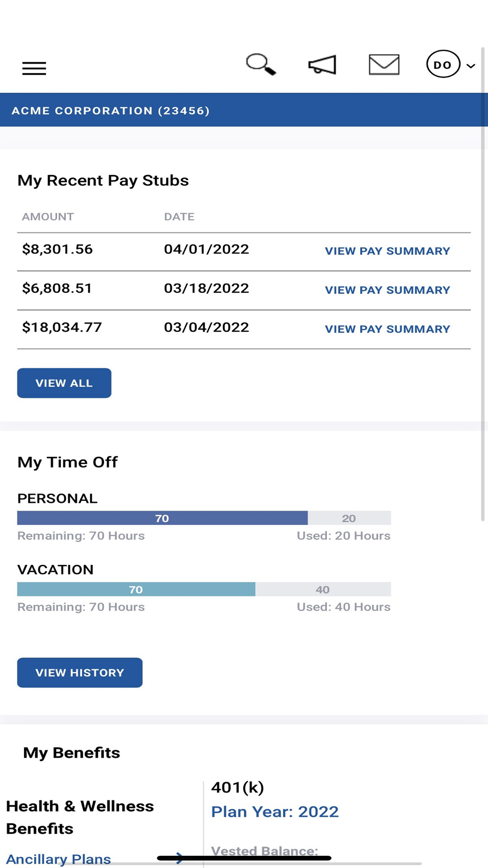Tap the $18,034.77 pay stub amount
The width and height of the screenshot is (488, 868).
62,327
